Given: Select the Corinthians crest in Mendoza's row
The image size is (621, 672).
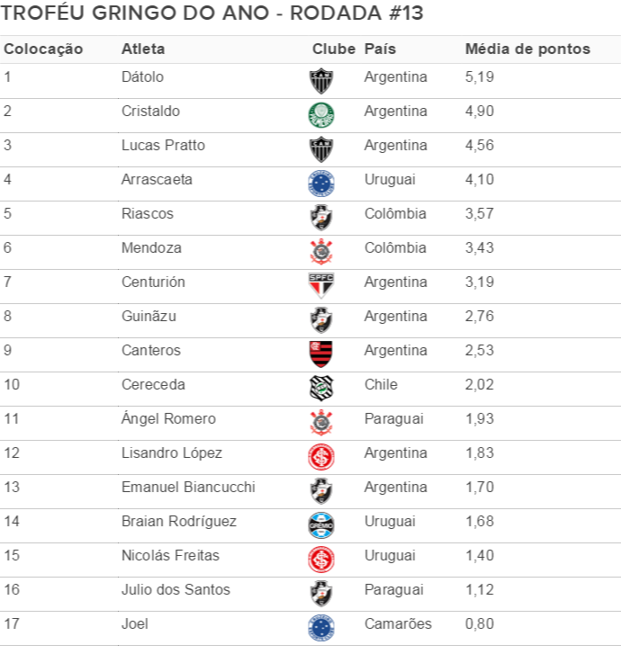Looking at the screenshot, I should 321,252.
